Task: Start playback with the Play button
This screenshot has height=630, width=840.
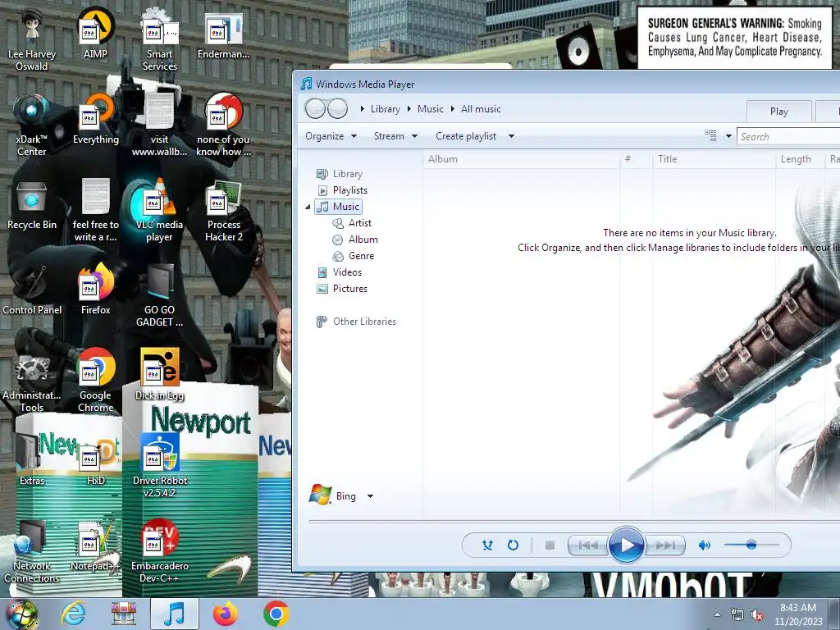Action: click(626, 546)
